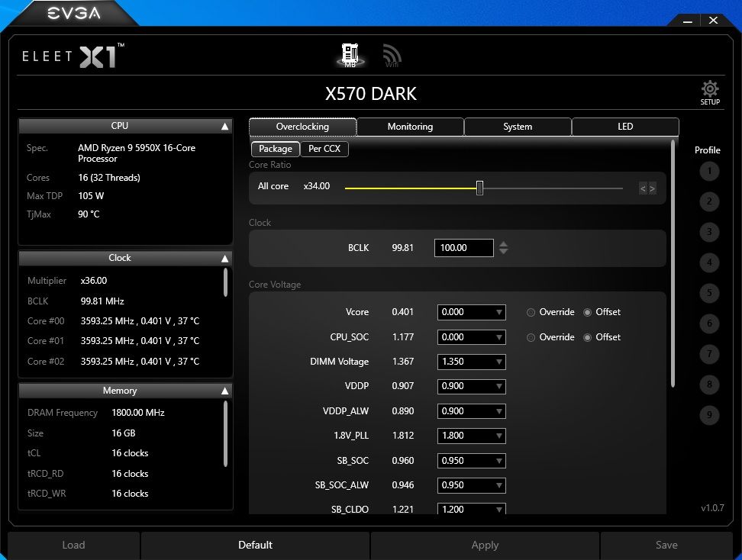Click the DRAM Frequency 1800.00 MHz value
The image size is (742, 560).
138,413
